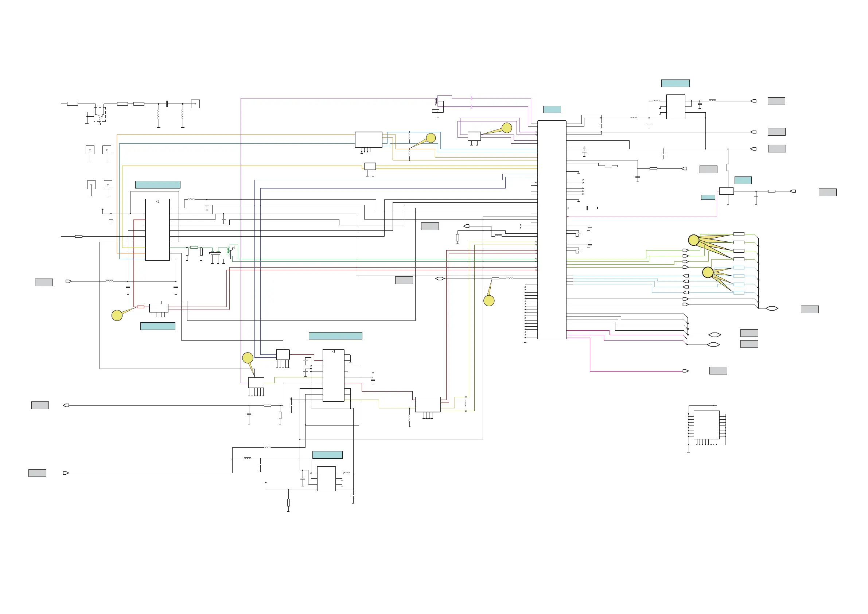
Task: Click the yellow callout circle attached to the red resistor
Action: (117, 315)
